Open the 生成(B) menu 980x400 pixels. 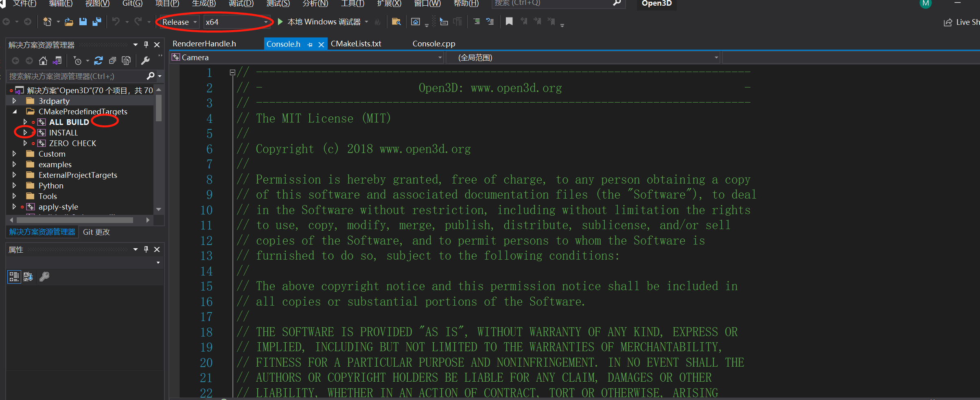pos(204,4)
